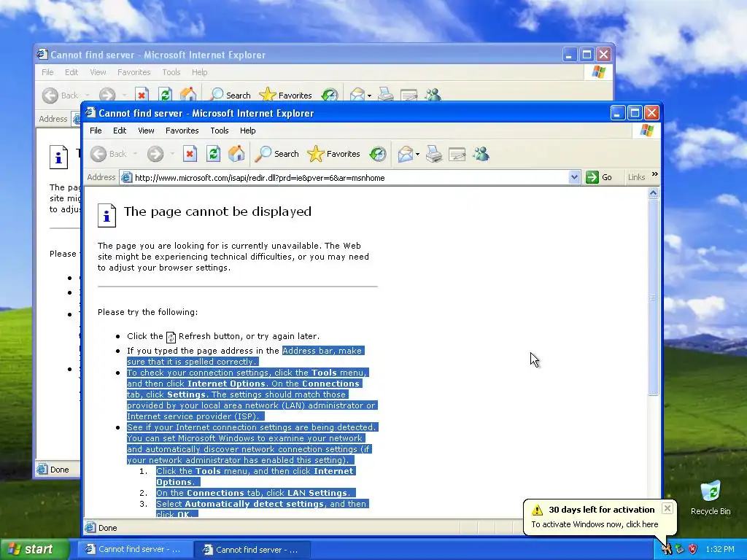
Task: Open Messenger icon in front IE toolbar
Action: point(481,154)
